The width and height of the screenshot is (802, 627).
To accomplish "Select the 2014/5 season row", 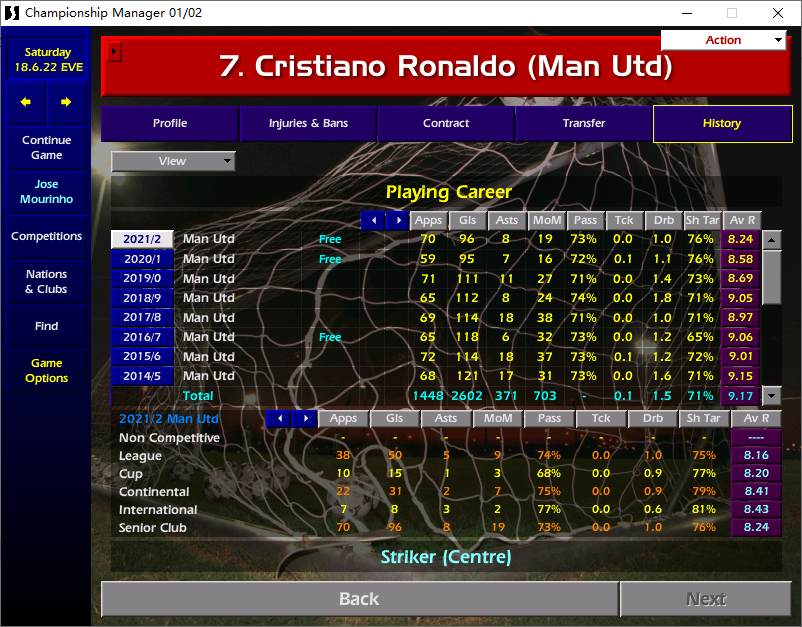I will (142, 376).
